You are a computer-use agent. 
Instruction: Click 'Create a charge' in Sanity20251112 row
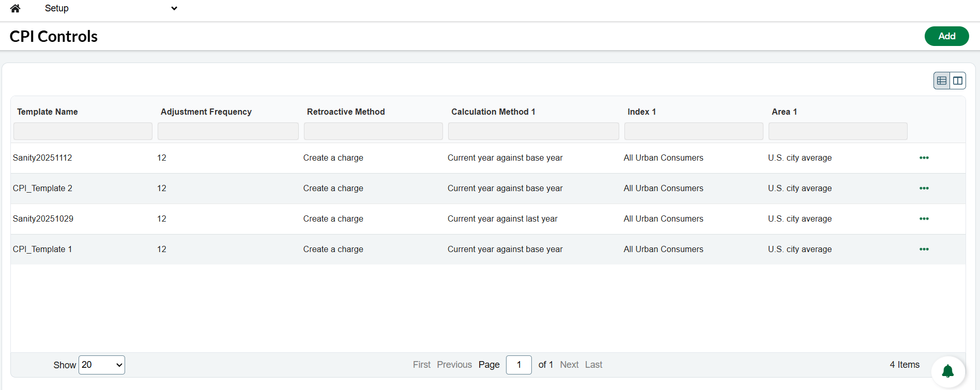click(x=333, y=158)
